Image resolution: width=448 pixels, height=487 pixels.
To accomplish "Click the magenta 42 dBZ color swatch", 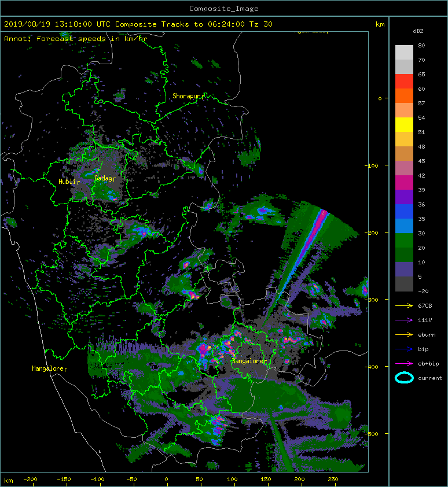I will [404, 182].
